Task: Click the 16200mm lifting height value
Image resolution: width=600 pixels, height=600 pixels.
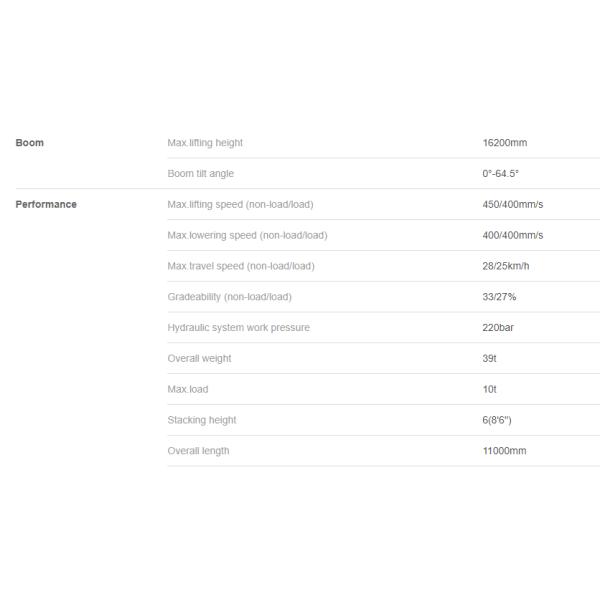Action: (504, 143)
